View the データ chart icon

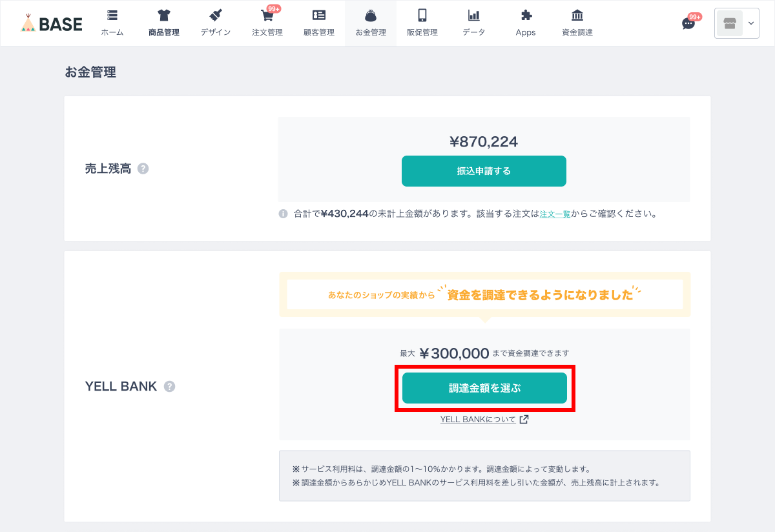click(x=474, y=15)
